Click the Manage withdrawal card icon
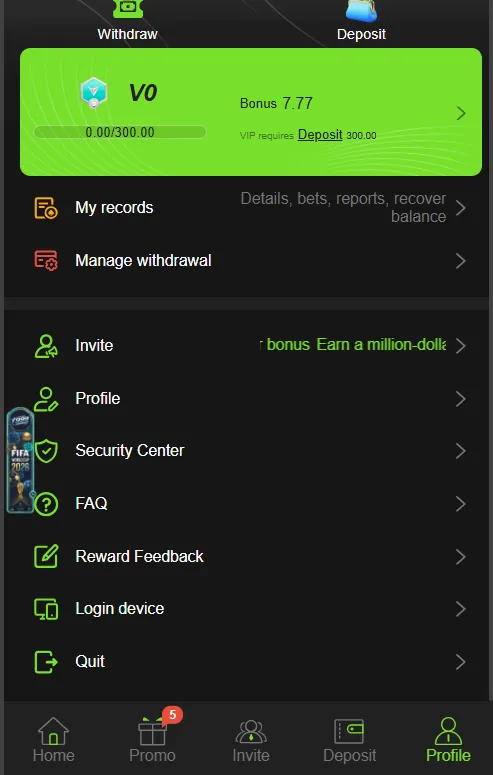Viewport: 493px width, 775px height. coord(45,260)
